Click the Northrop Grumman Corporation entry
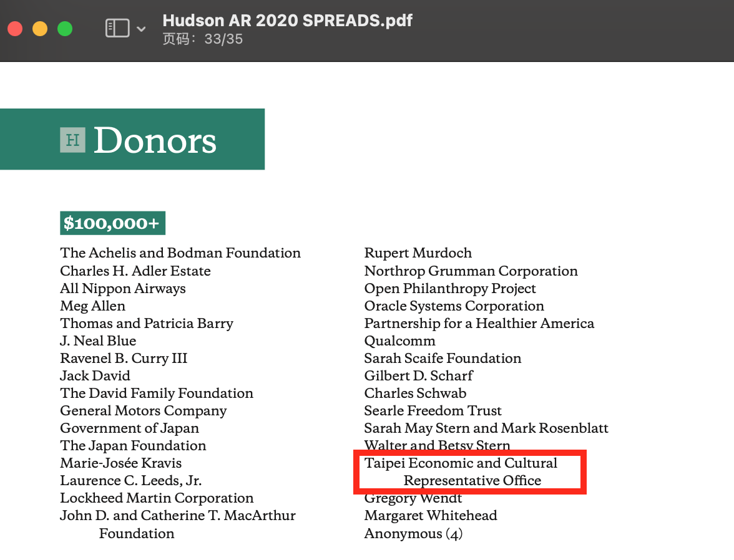The height and width of the screenshot is (560, 734). (471, 271)
